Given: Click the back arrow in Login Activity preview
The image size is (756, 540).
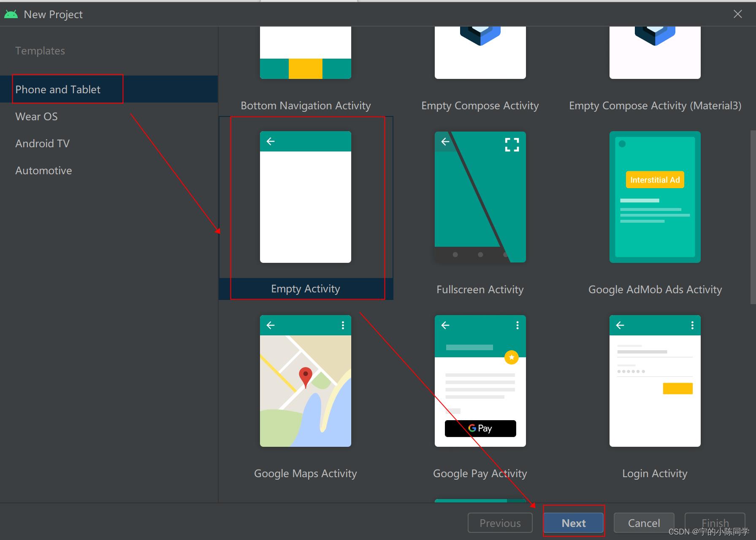Looking at the screenshot, I should 620,325.
